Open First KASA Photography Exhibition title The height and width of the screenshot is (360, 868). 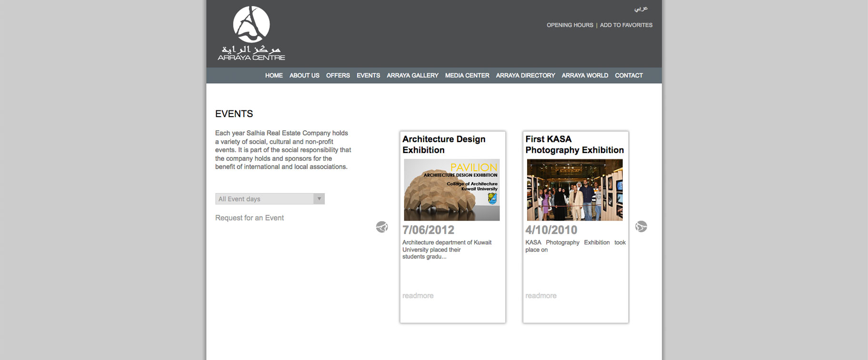[574, 145]
